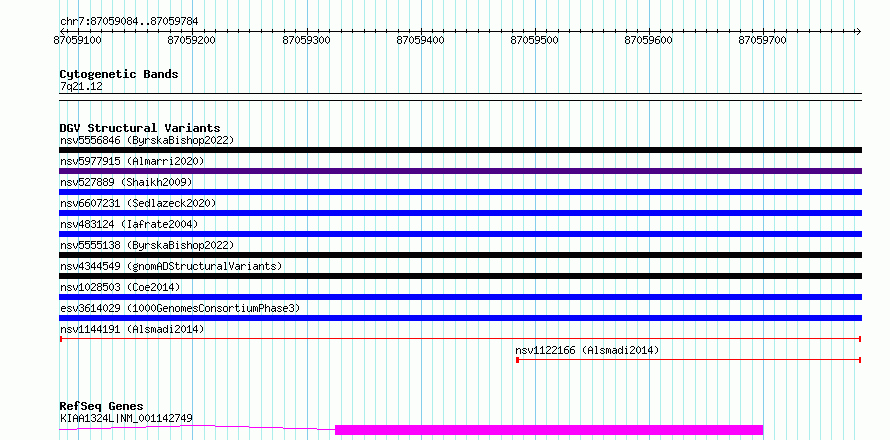Open the nsv483124 (Iafrate2004) variant label
The image size is (890, 440).
click(129, 224)
